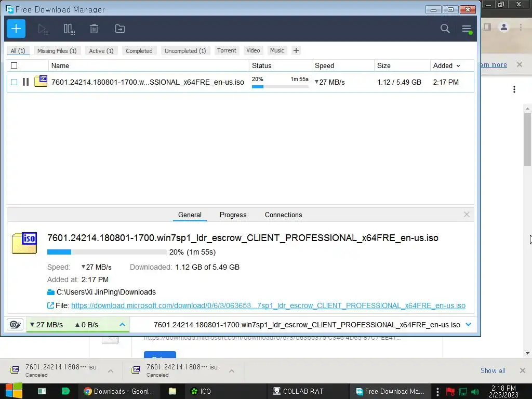The height and width of the screenshot is (399, 532).
Task: Move download using the folder arrow icon
Action: [x=120, y=29]
